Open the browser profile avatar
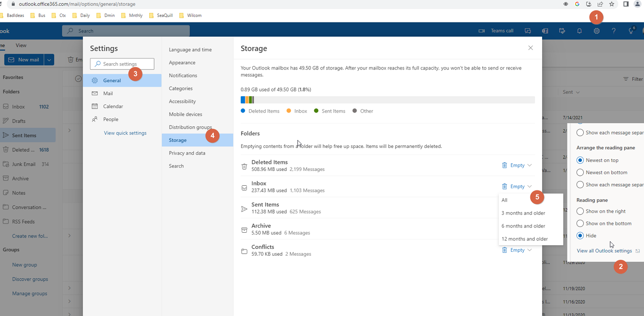This screenshot has height=316, width=644. [x=637, y=4]
